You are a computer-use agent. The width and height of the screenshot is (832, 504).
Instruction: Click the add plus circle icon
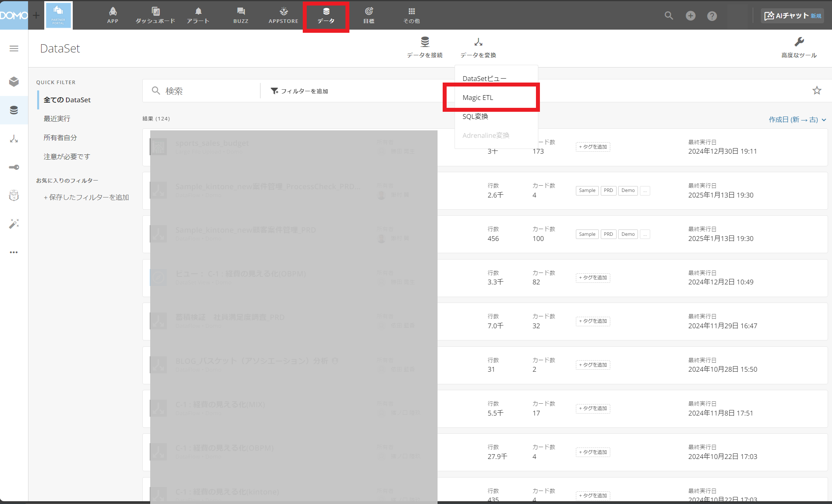pos(691,16)
